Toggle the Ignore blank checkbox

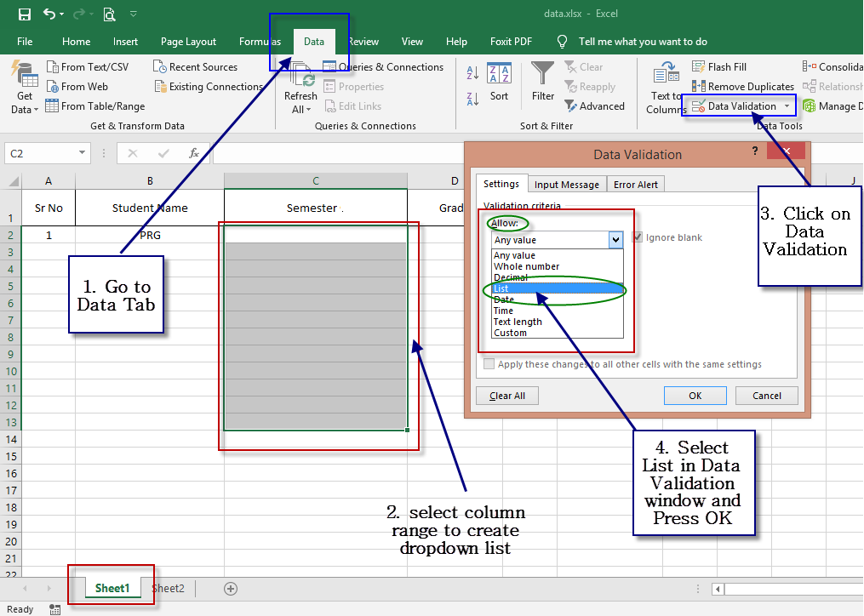(638, 237)
